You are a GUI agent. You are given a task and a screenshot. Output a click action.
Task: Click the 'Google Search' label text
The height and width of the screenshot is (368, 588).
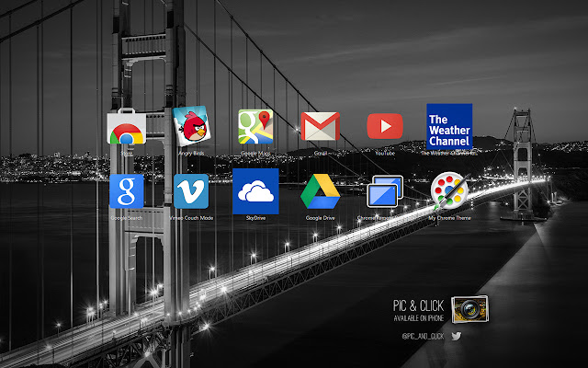point(127,218)
